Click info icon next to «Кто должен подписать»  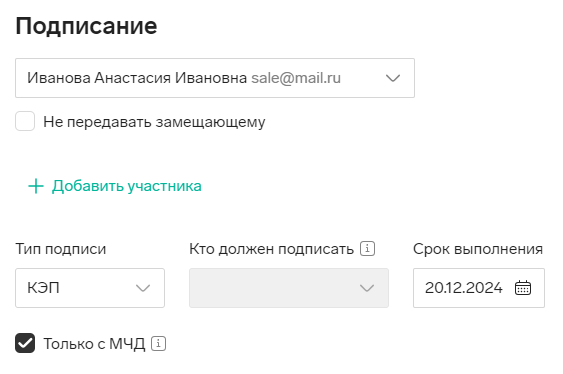(x=367, y=249)
